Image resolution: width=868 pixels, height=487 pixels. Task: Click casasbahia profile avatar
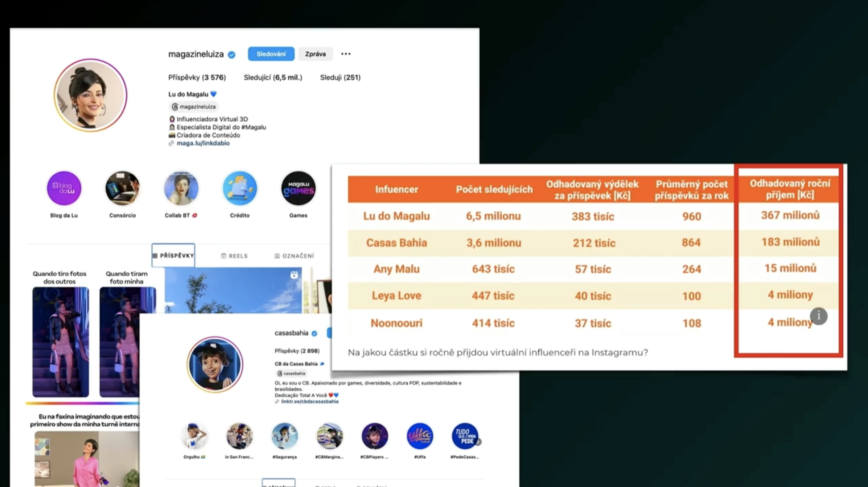(x=215, y=364)
